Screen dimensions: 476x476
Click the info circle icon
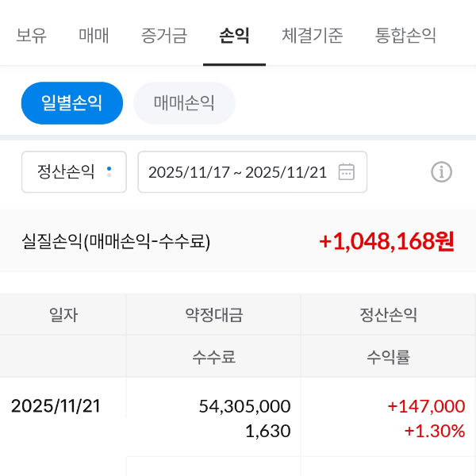click(441, 171)
